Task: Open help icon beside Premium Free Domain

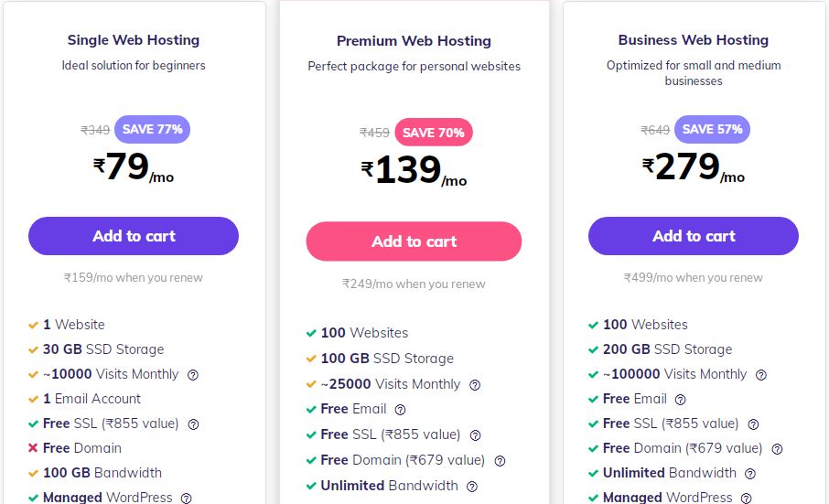Action: click(x=500, y=461)
